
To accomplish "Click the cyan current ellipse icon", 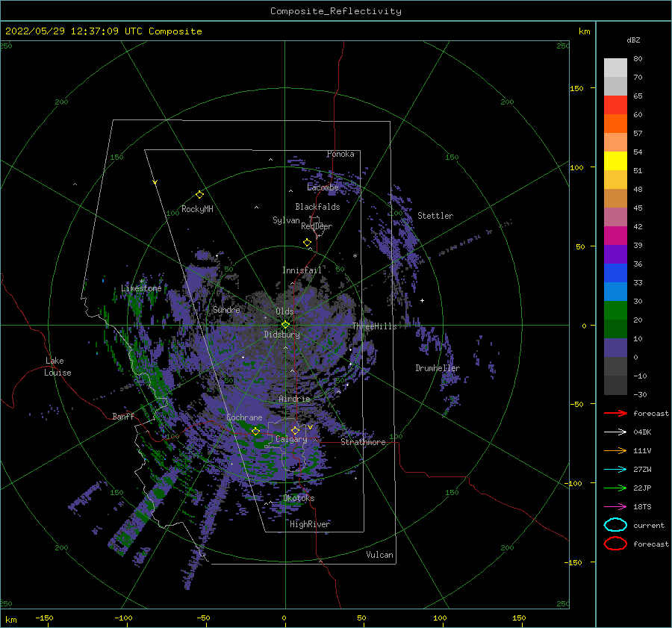I will coord(615,525).
